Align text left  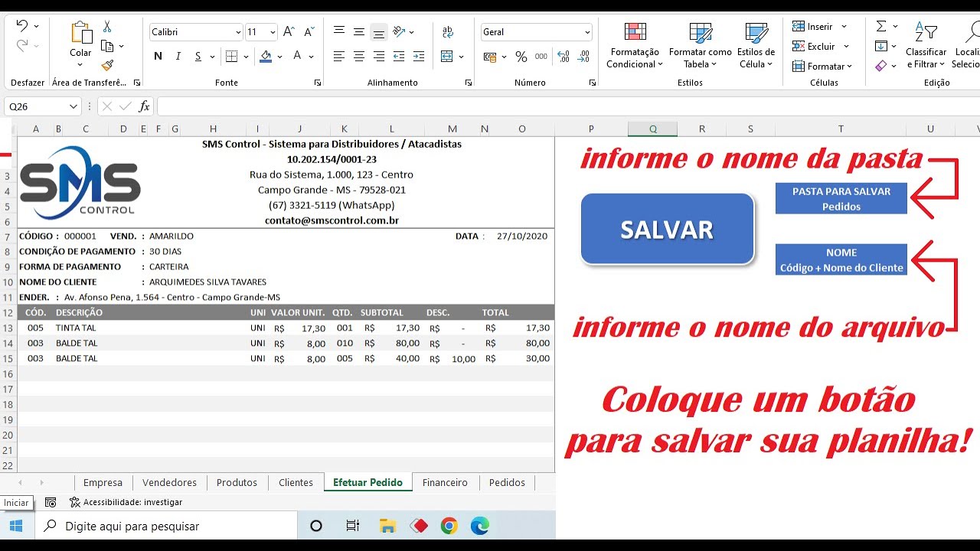coord(339,56)
